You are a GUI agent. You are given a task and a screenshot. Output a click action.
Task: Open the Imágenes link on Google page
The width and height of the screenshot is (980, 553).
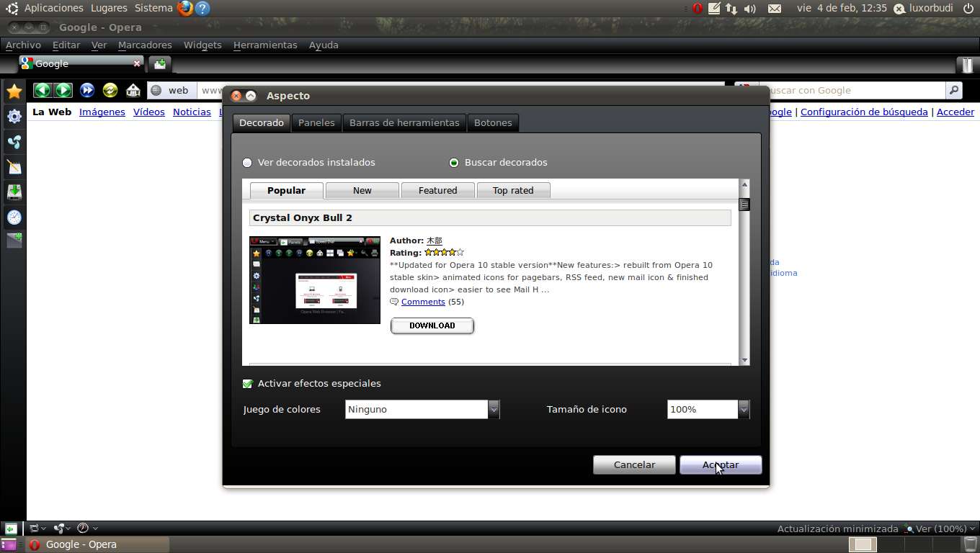click(x=102, y=112)
